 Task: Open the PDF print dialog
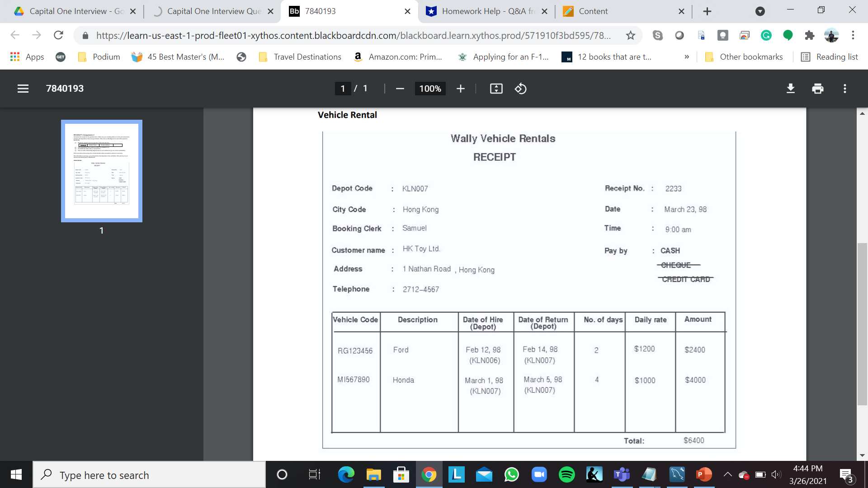click(x=817, y=89)
